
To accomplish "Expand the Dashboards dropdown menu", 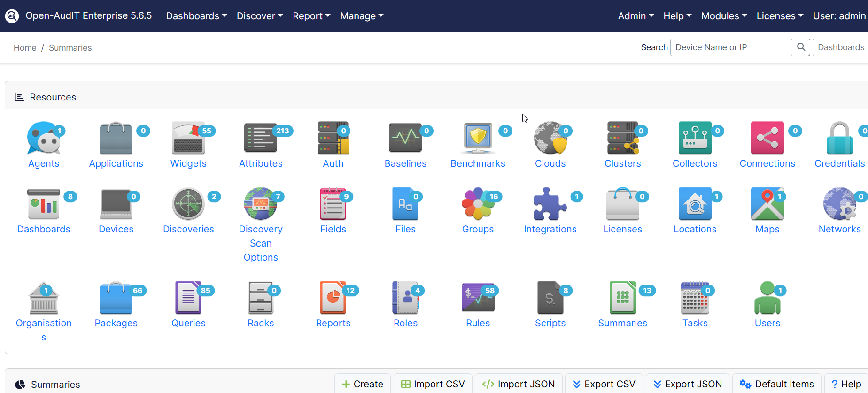I will (x=196, y=16).
